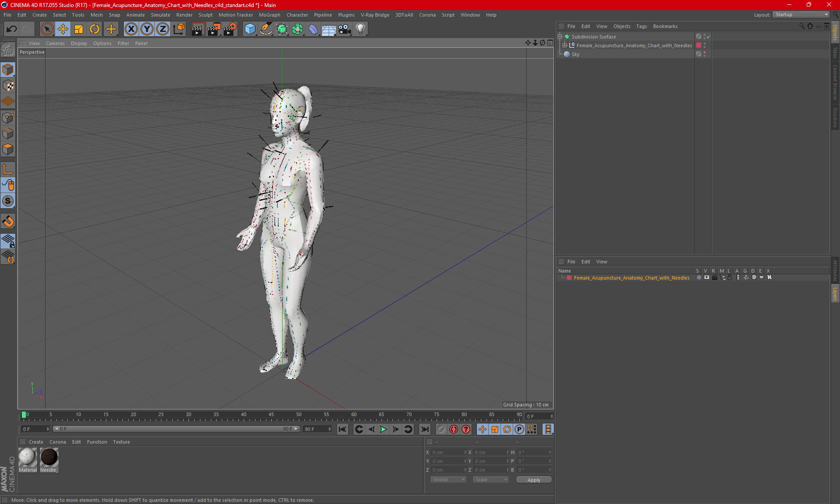Click Make Editable icon in left sidebar

click(x=8, y=50)
